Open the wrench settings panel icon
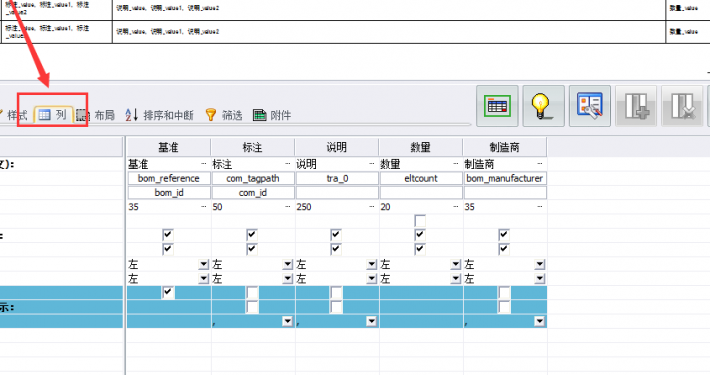The image size is (710, 375). click(x=590, y=106)
